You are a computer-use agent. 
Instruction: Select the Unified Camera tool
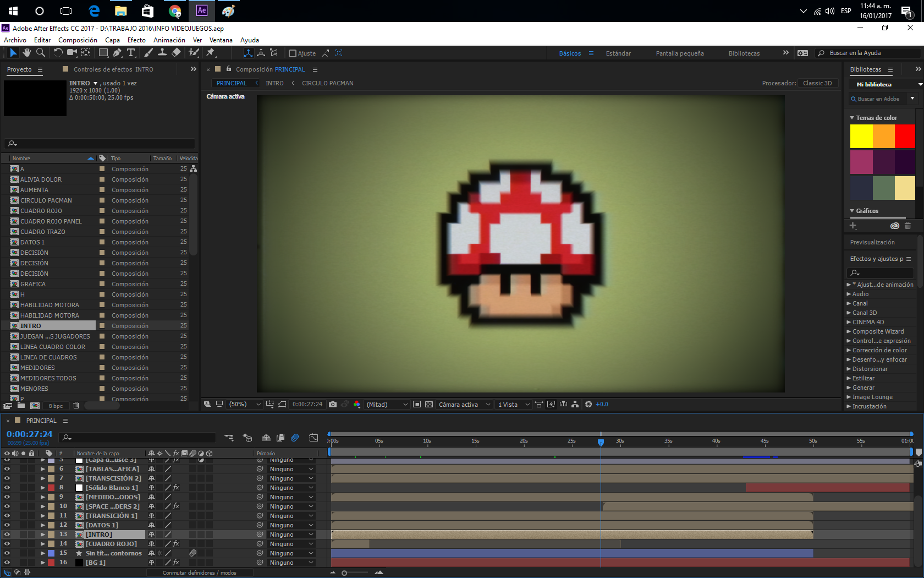click(x=72, y=53)
